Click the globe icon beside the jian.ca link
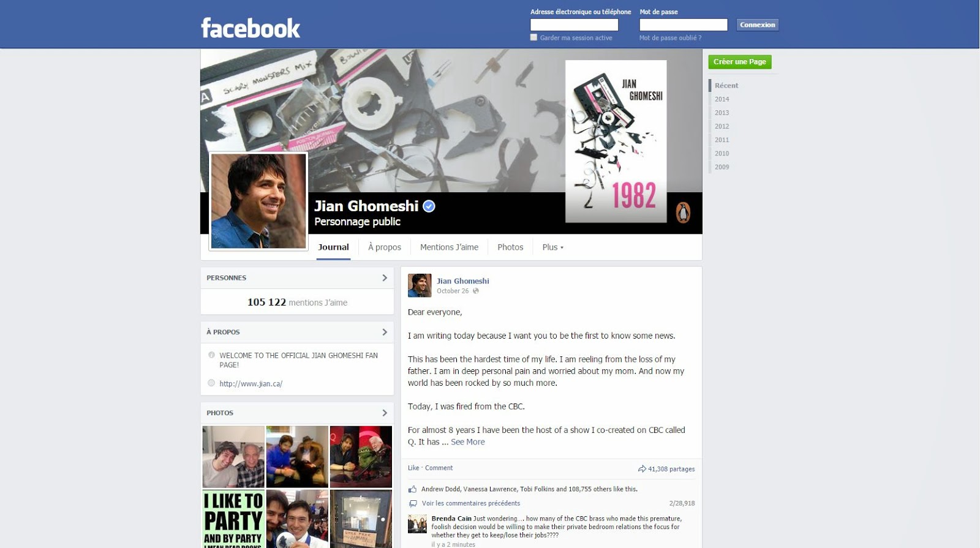The width and height of the screenshot is (980, 548). (211, 383)
